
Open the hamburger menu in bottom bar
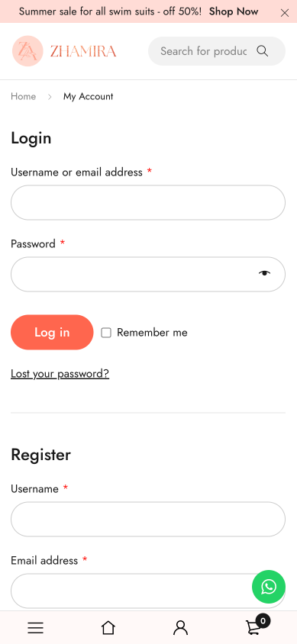coord(36,627)
